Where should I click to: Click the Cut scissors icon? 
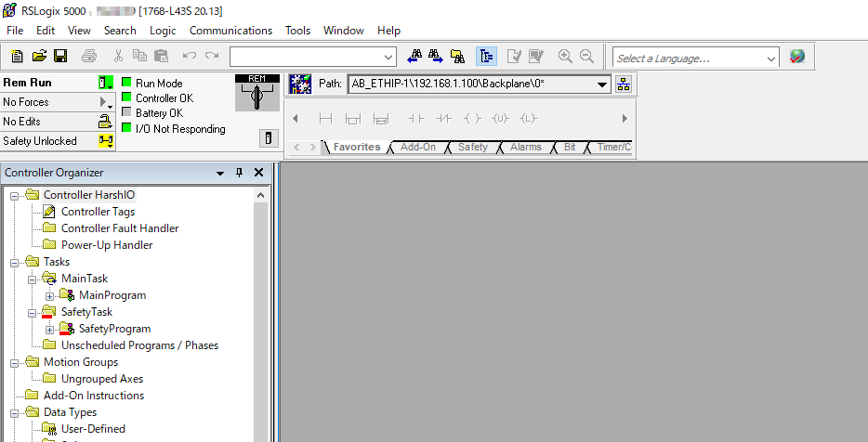tap(118, 56)
